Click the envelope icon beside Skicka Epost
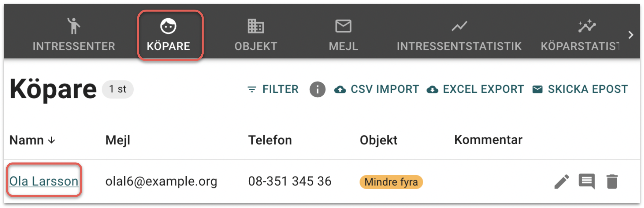The image size is (644, 208). [x=537, y=89]
